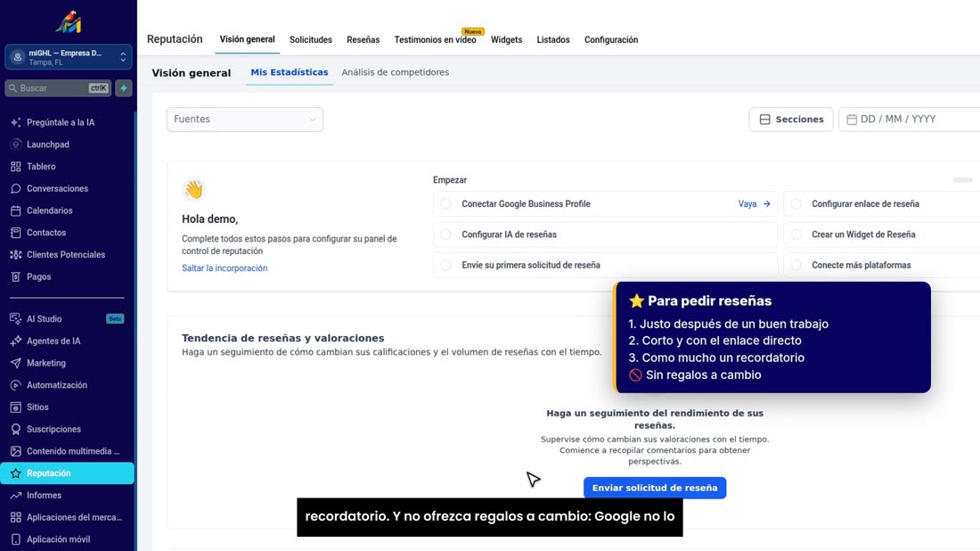This screenshot has height=551, width=980.
Task: Click the Launchpad icon in sidebar
Action: click(16, 144)
